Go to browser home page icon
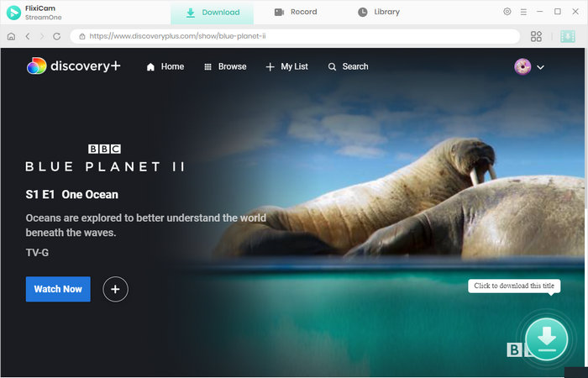The width and height of the screenshot is (588, 378). [11, 36]
